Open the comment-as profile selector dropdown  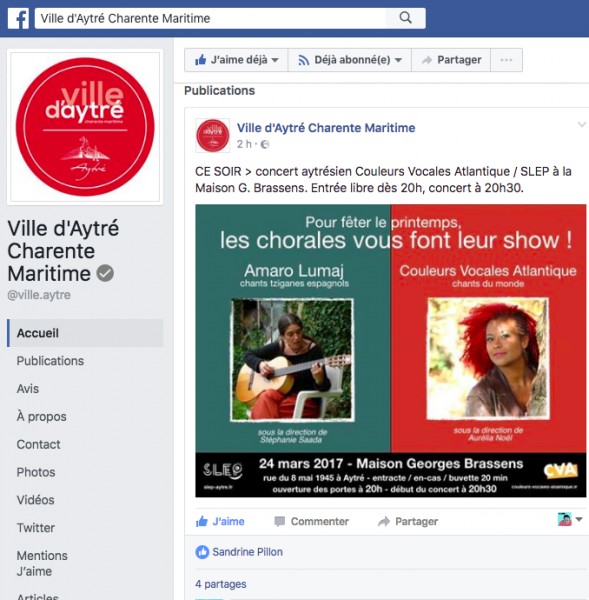pyautogui.click(x=570, y=520)
